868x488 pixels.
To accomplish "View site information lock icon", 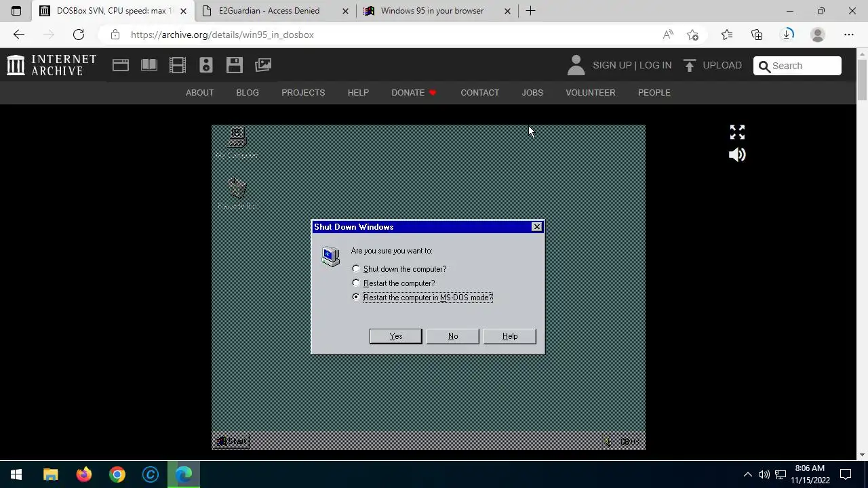I will [115, 35].
